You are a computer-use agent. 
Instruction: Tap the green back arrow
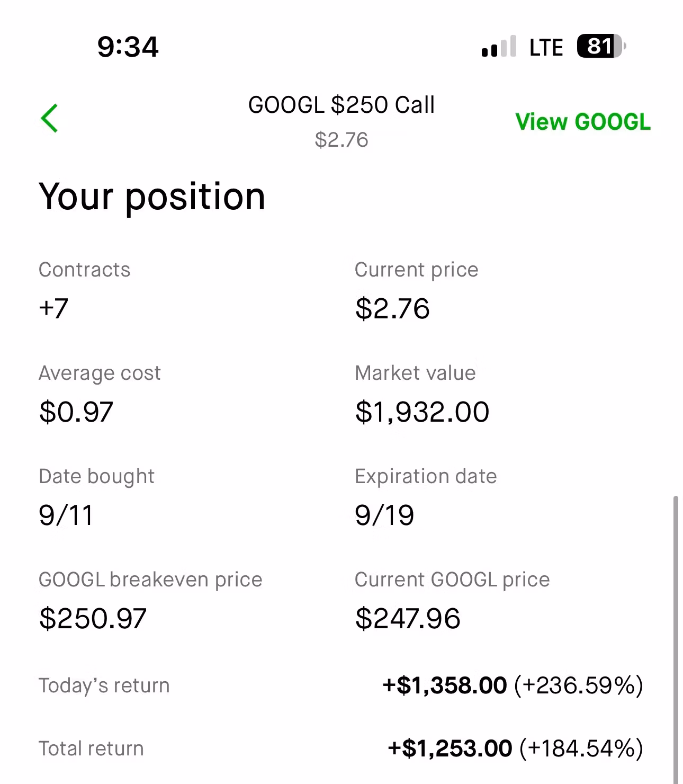[49, 118]
